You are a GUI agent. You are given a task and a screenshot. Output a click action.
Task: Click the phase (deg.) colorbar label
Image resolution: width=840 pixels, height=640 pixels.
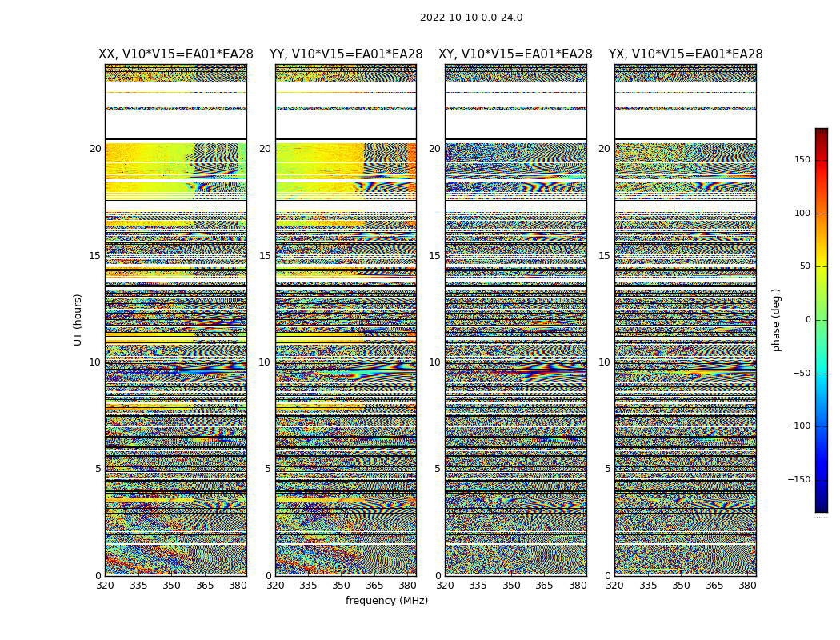(x=777, y=320)
